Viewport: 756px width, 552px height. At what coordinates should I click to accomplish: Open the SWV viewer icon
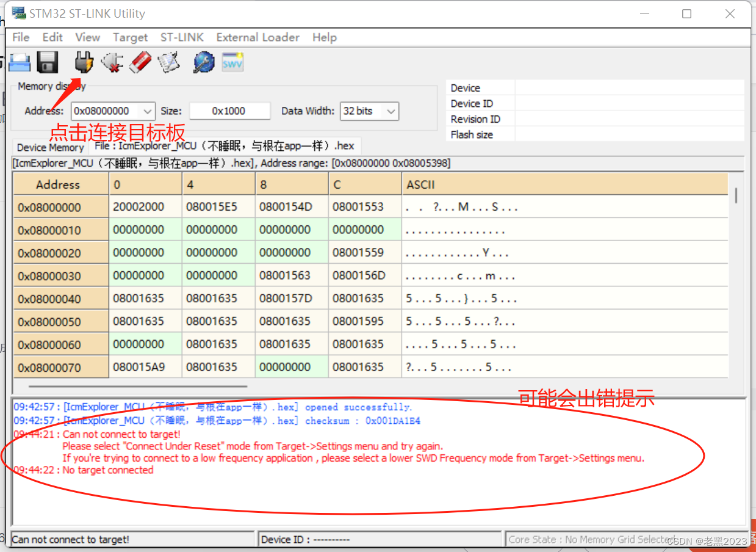tap(232, 62)
